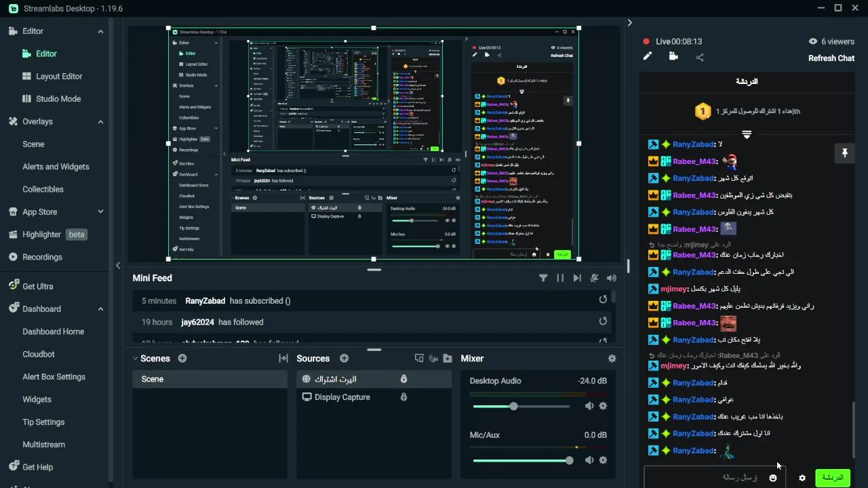The image size is (868, 488).
Task: Click the multi-display icon in Sources header
Action: 419,359
